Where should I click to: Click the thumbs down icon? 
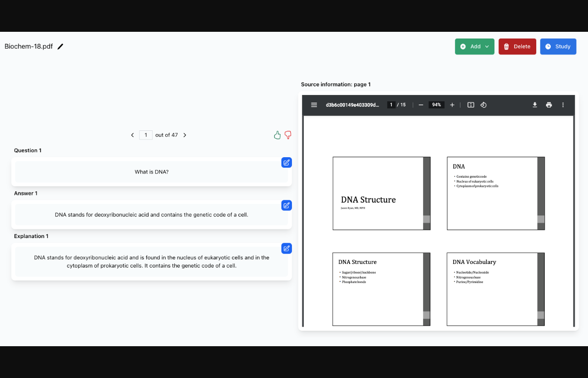(x=288, y=135)
